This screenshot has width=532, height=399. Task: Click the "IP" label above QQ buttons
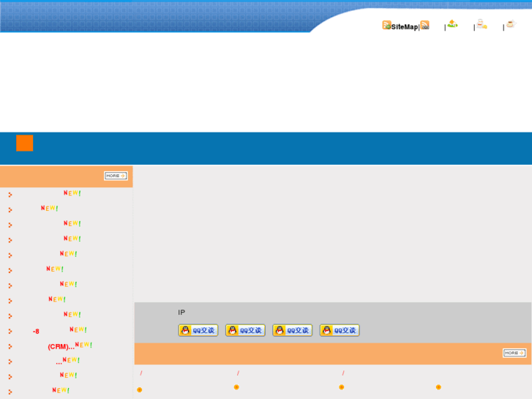181,313
